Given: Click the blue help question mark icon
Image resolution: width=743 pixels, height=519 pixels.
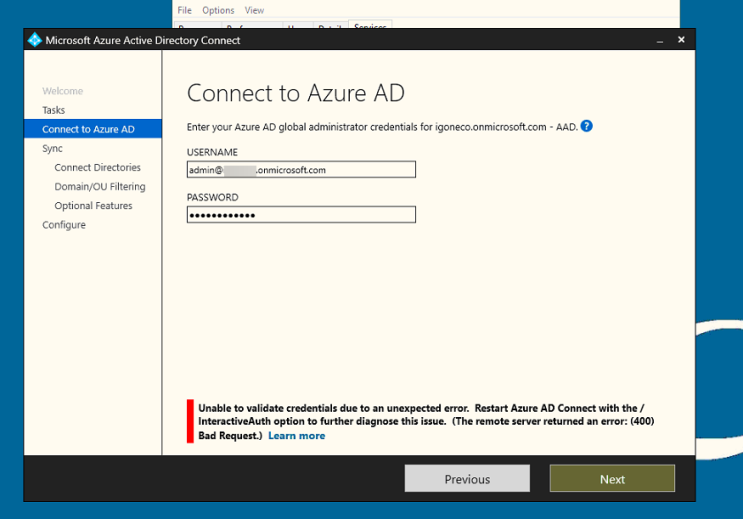Looking at the screenshot, I should tap(586, 126).
